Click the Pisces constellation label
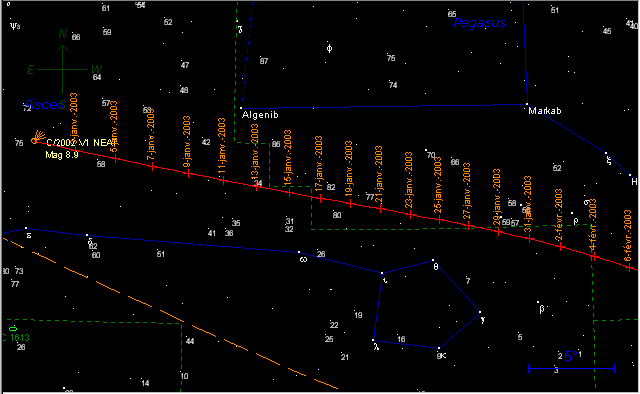 pyautogui.click(x=45, y=105)
